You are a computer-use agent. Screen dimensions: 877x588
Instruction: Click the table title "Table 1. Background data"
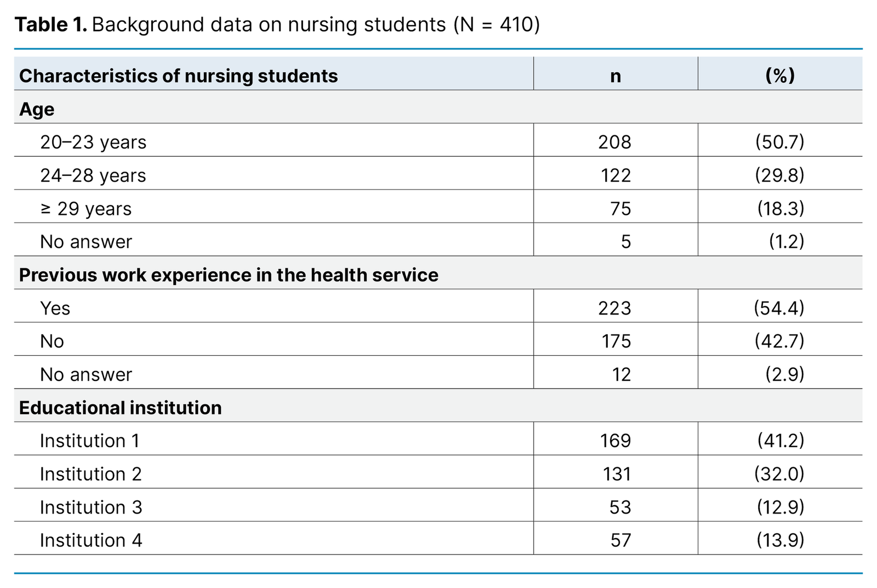(x=277, y=25)
